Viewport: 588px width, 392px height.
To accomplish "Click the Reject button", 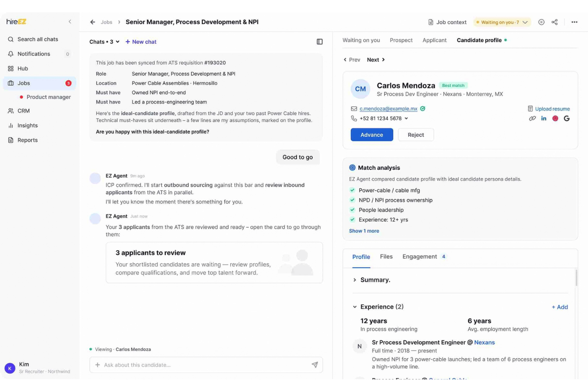I will pos(416,135).
